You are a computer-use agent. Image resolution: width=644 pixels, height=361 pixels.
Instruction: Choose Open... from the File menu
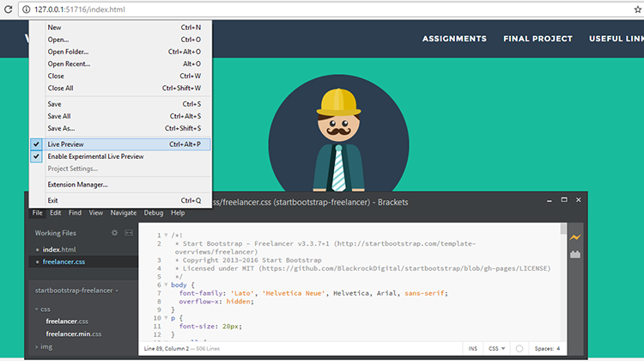tap(120, 40)
